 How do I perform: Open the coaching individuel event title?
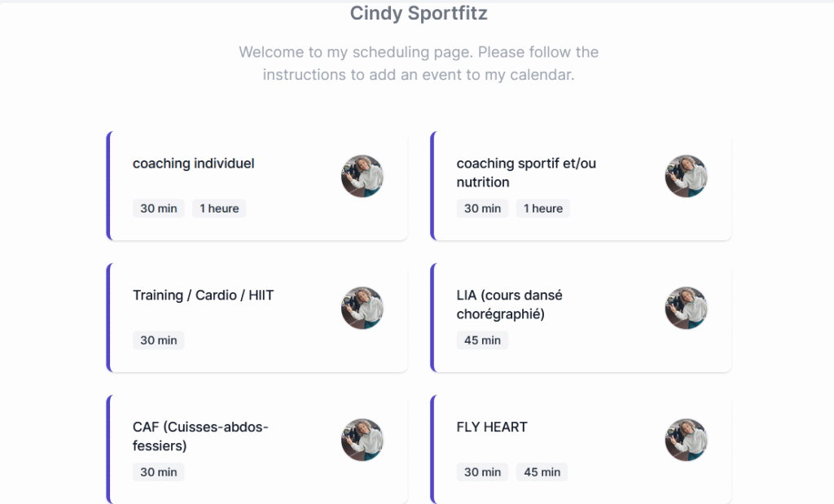tap(194, 164)
